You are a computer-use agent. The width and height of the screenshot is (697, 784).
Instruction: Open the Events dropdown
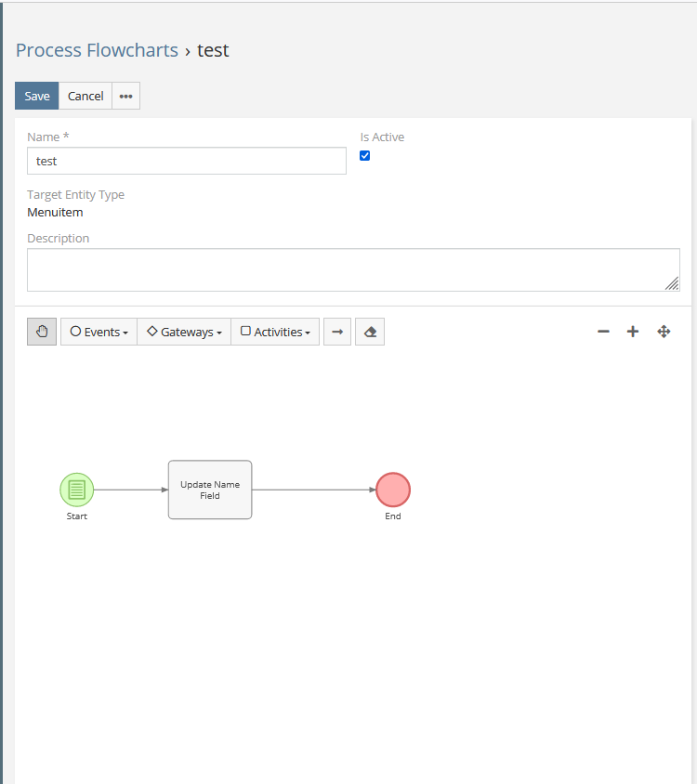(x=99, y=332)
